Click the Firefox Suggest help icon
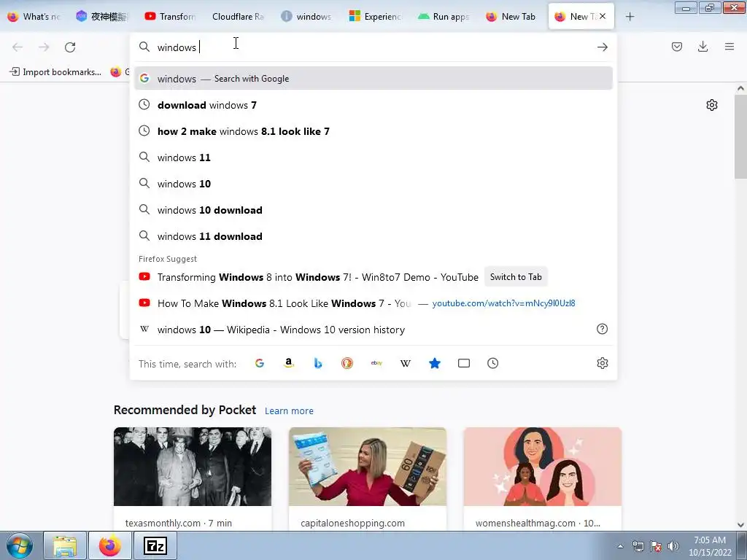The image size is (747, 560). [602, 329]
